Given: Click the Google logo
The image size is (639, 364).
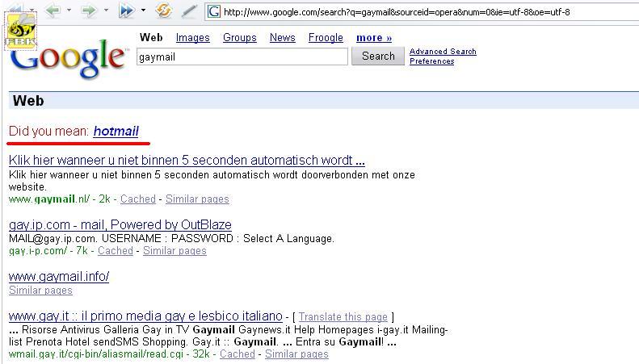Looking at the screenshot, I should pos(68,58).
